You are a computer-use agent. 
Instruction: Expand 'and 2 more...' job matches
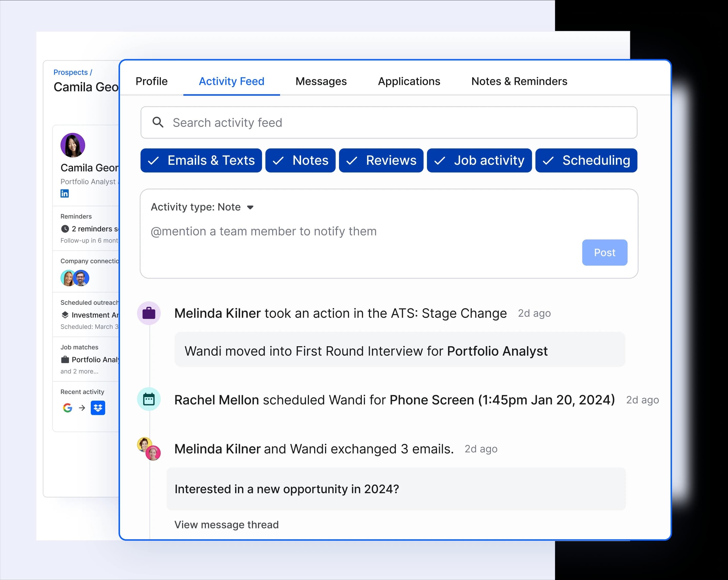click(x=79, y=371)
